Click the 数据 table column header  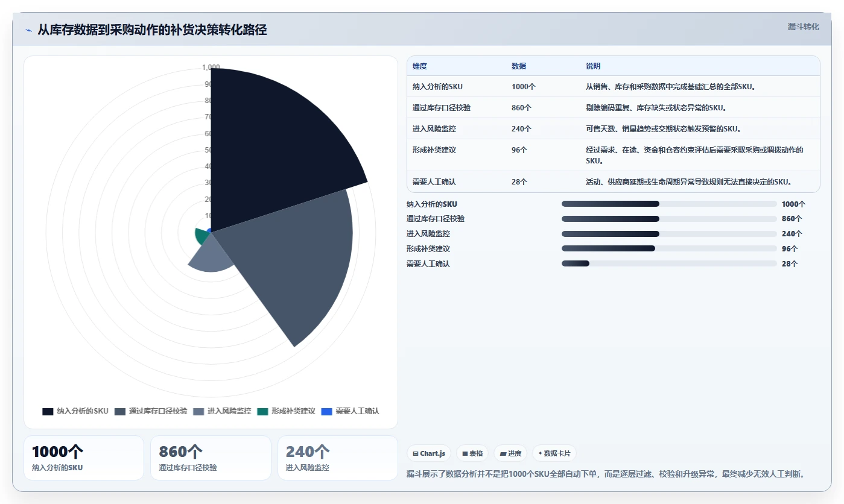[519, 66]
